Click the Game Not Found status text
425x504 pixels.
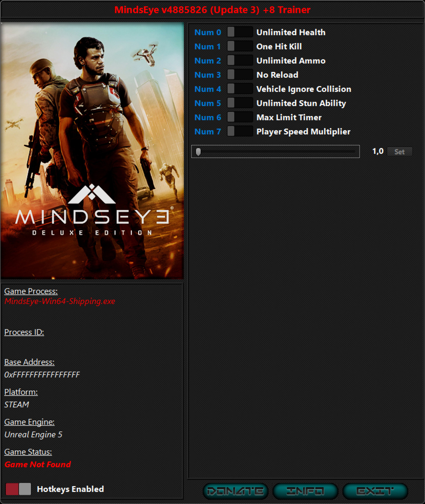[x=38, y=465]
